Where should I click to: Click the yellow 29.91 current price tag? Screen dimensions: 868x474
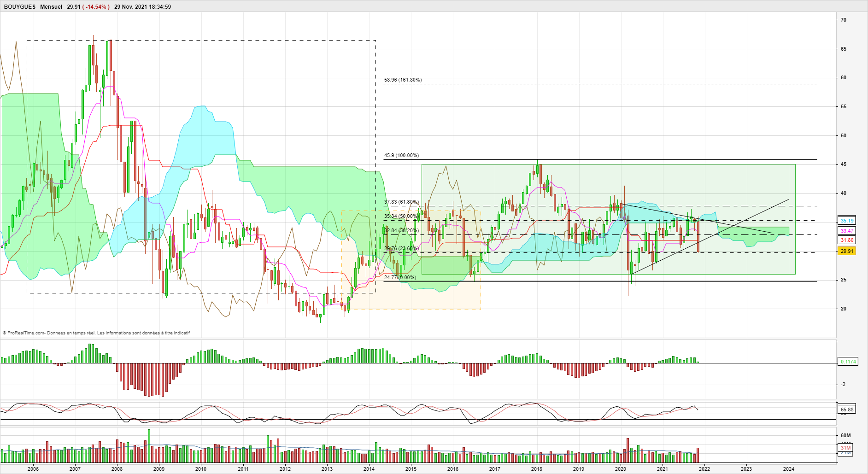[x=847, y=251]
